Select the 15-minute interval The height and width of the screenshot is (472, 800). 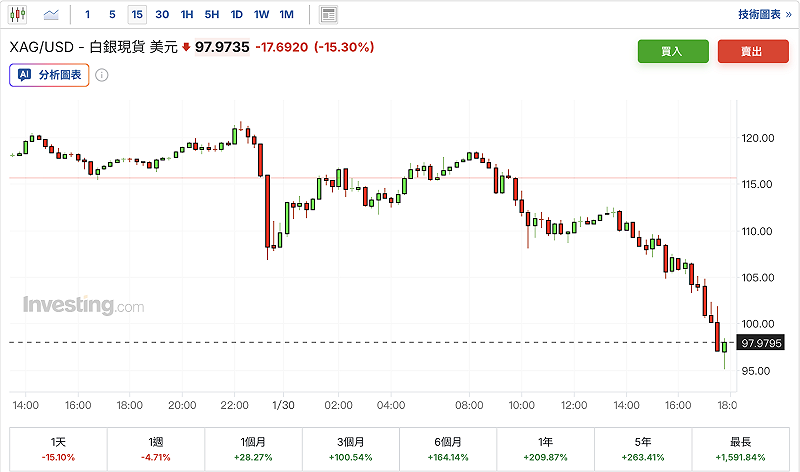136,15
